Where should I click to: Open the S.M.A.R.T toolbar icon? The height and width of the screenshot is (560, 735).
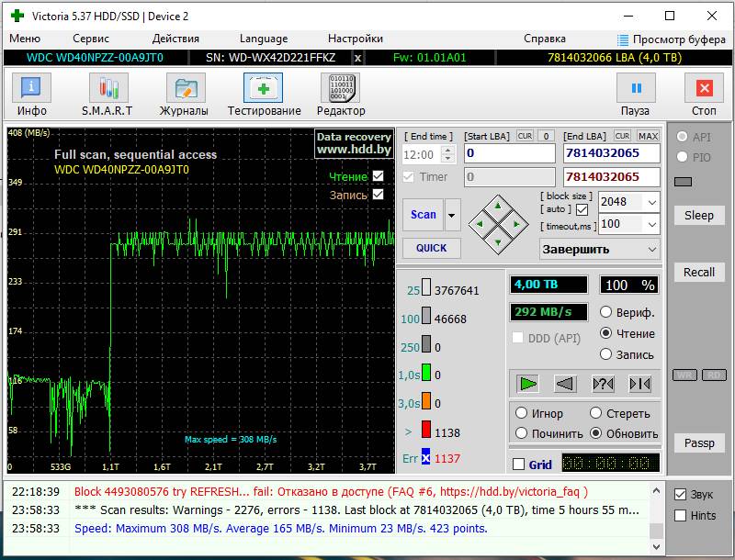point(108,89)
